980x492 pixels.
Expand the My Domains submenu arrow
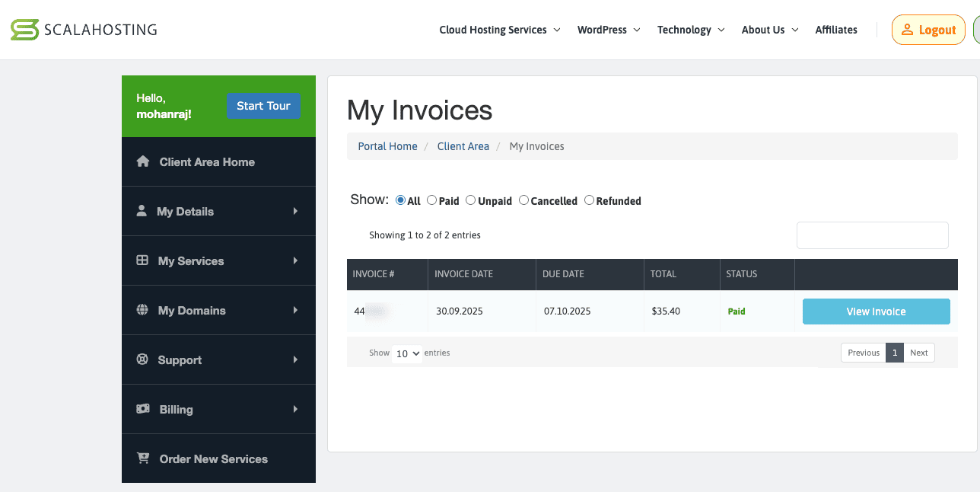point(296,310)
